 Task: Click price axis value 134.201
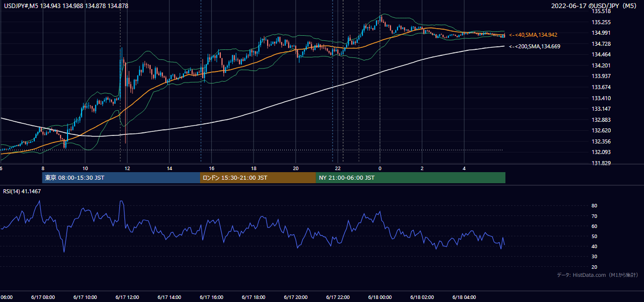pyautogui.click(x=602, y=65)
